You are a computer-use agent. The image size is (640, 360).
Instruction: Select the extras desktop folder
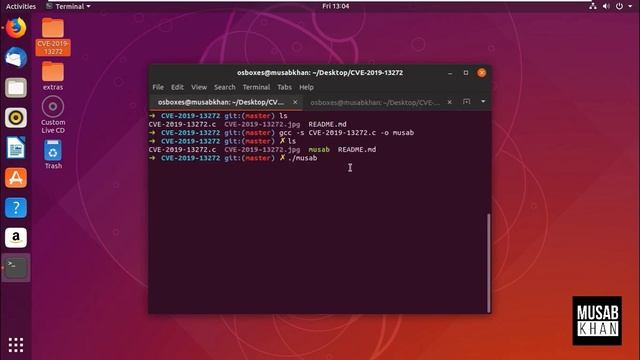tap(53, 76)
